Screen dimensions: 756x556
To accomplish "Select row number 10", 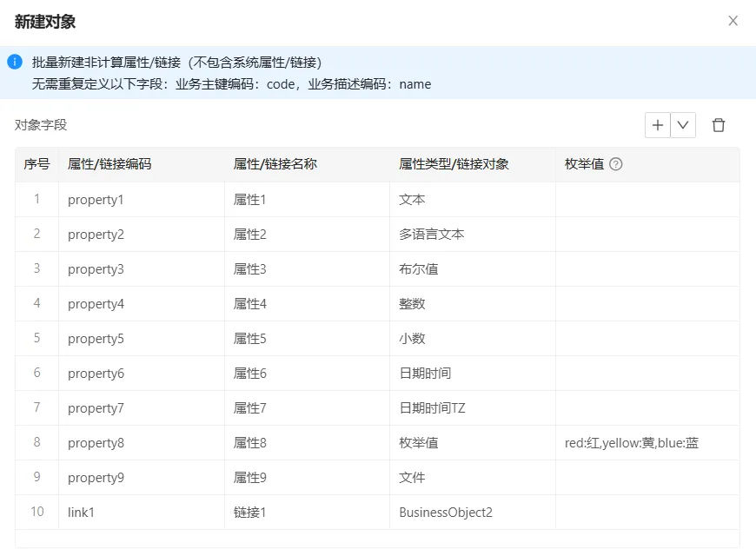I will pos(36,513).
